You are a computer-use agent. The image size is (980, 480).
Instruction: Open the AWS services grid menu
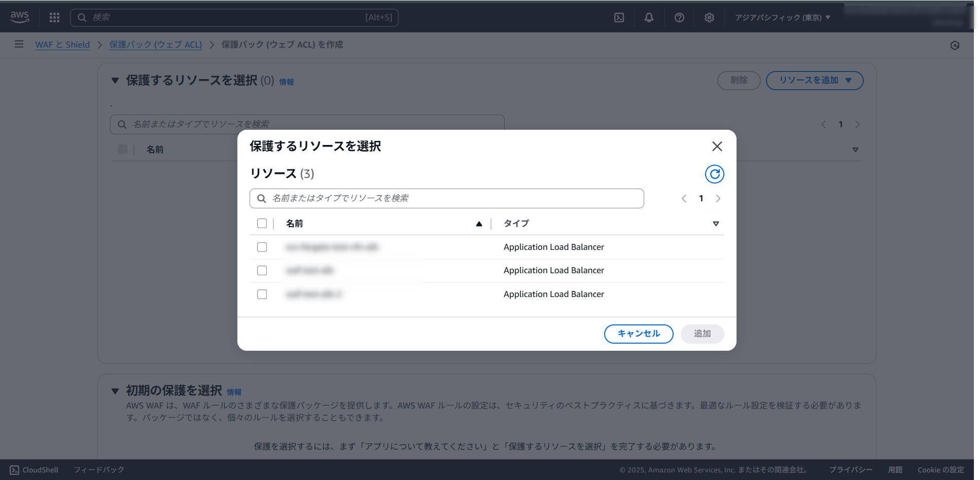tap(54, 18)
